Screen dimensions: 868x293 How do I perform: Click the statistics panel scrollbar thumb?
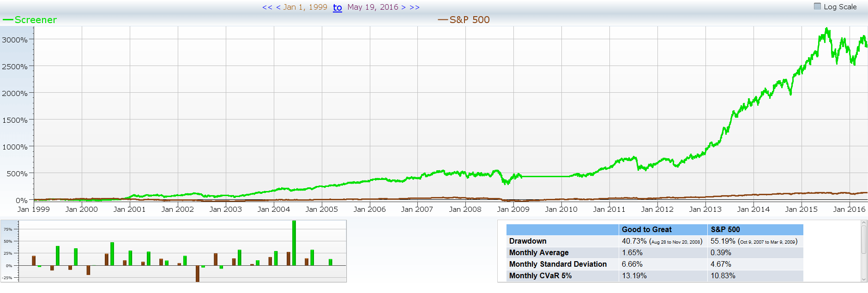pos(864,239)
